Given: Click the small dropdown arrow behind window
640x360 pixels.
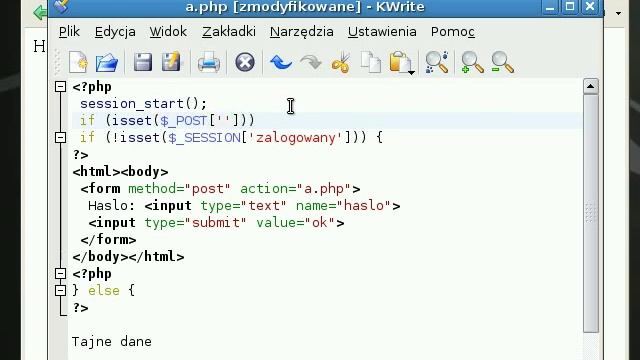Looking at the screenshot, I should (619, 13).
